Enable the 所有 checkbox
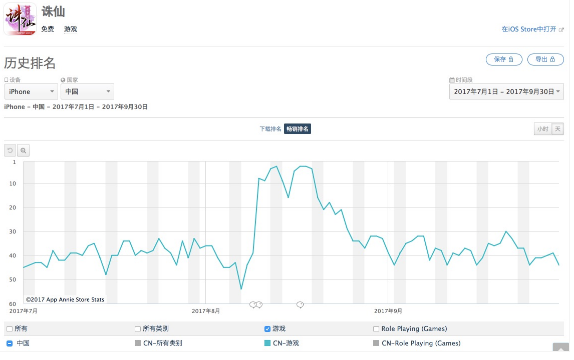The image size is (574, 360). pos(10,329)
